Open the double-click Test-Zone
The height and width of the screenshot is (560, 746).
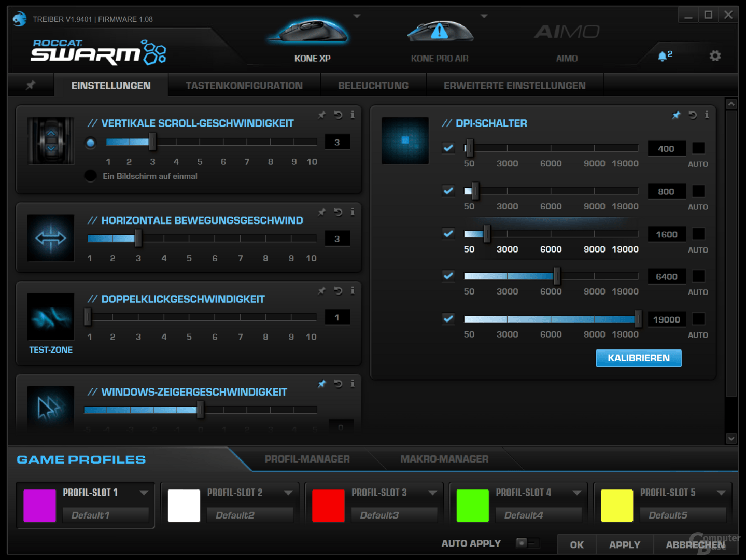click(x=51, y=349)
